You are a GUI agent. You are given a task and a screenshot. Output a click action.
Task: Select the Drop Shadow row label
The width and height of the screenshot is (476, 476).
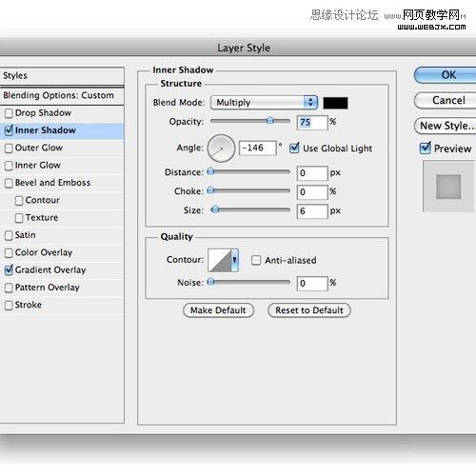[43, 113]
